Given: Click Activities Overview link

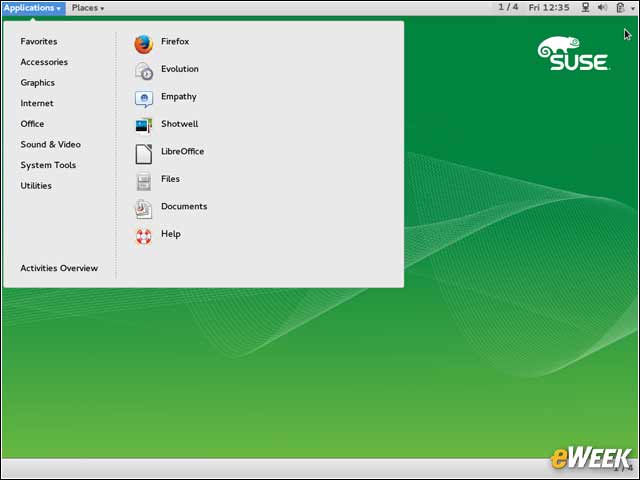Looking at the screenshot, I should tap(59, 268).
